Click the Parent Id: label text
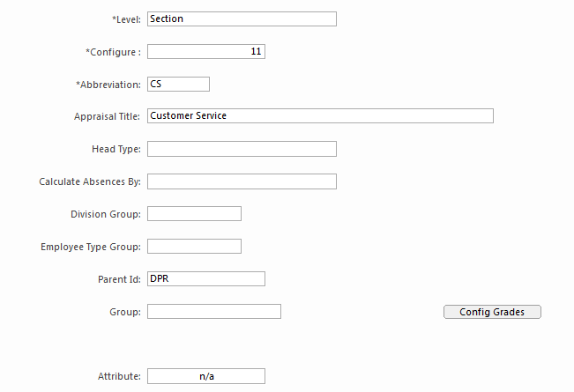 coord(119,279)
